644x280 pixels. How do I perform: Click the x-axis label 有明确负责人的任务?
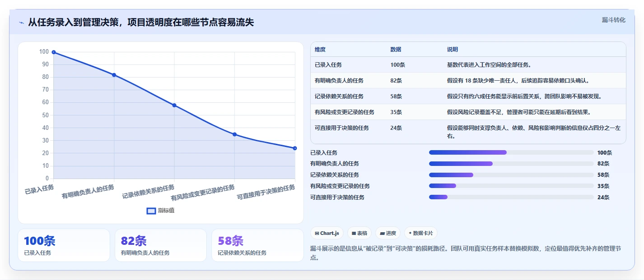pos(88,192)
